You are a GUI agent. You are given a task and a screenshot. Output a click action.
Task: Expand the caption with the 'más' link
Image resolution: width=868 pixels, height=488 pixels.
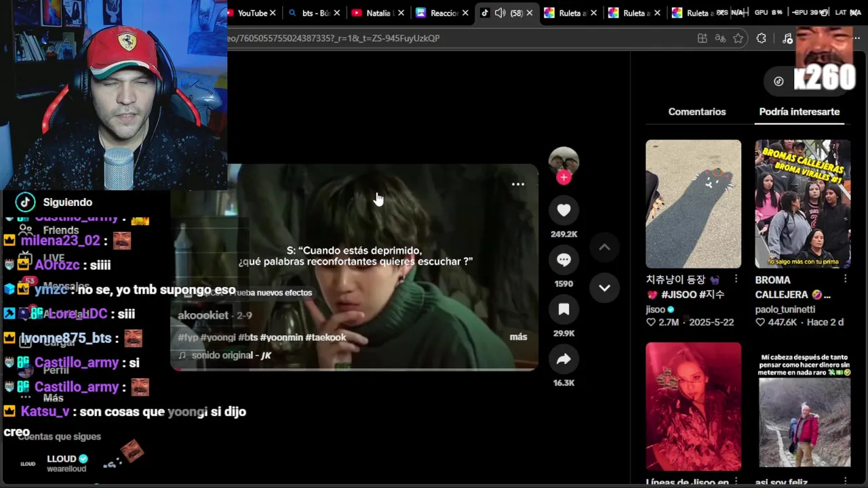point(518,337)
